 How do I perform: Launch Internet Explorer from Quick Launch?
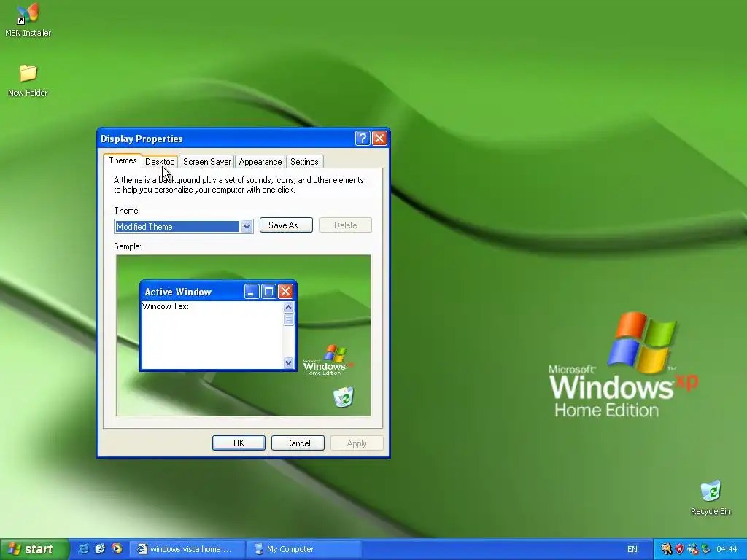point(83,549)
